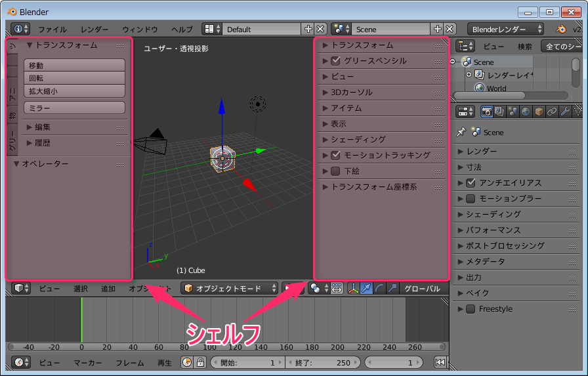Open the Outliner editor type selector
This screenshot has height=376, width=588.
pyautogui.click(x=465, y=46)
